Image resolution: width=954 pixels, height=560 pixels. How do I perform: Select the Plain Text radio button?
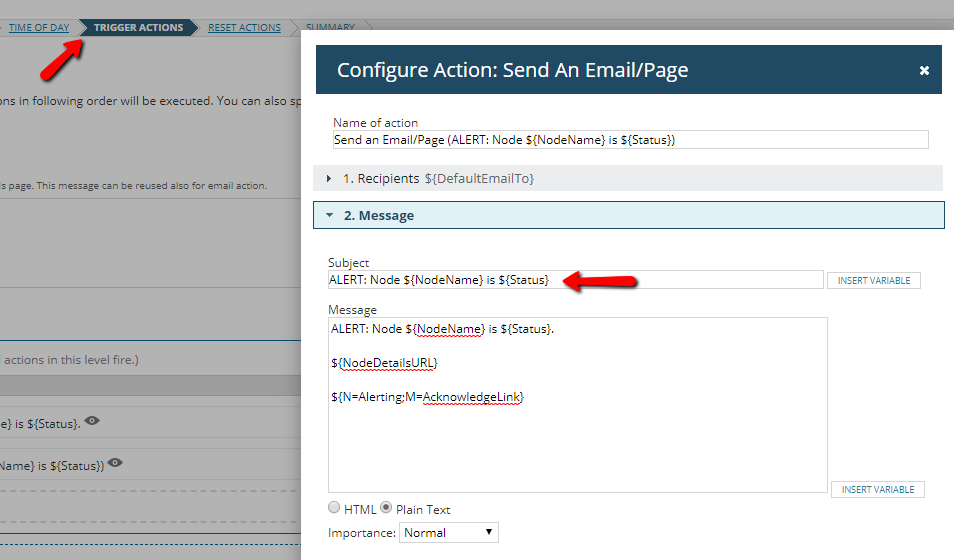coord(387,508)
